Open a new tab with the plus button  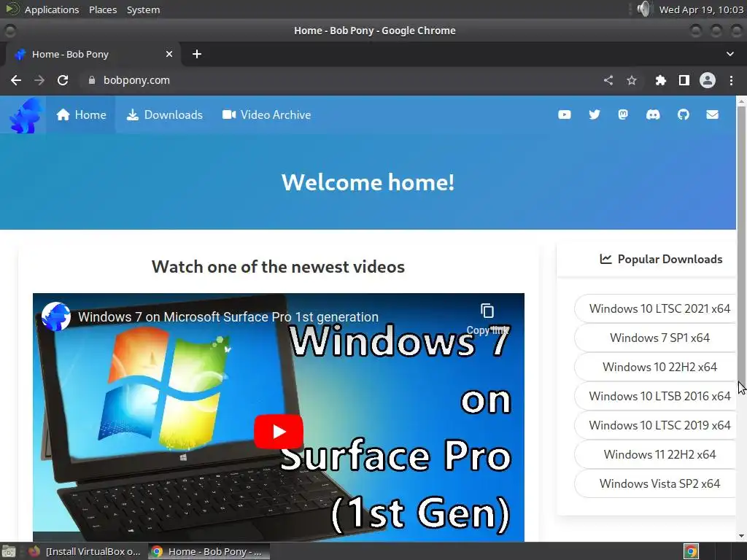tap(197, 54)
